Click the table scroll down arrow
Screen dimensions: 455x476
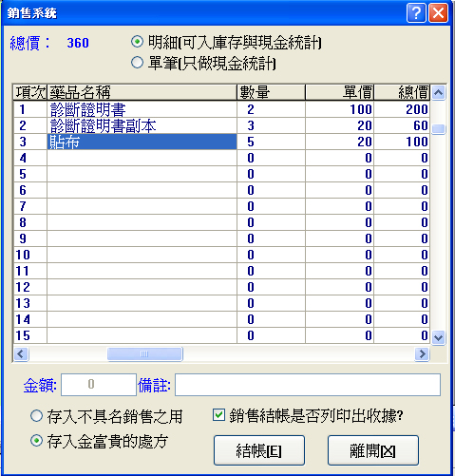438,337
